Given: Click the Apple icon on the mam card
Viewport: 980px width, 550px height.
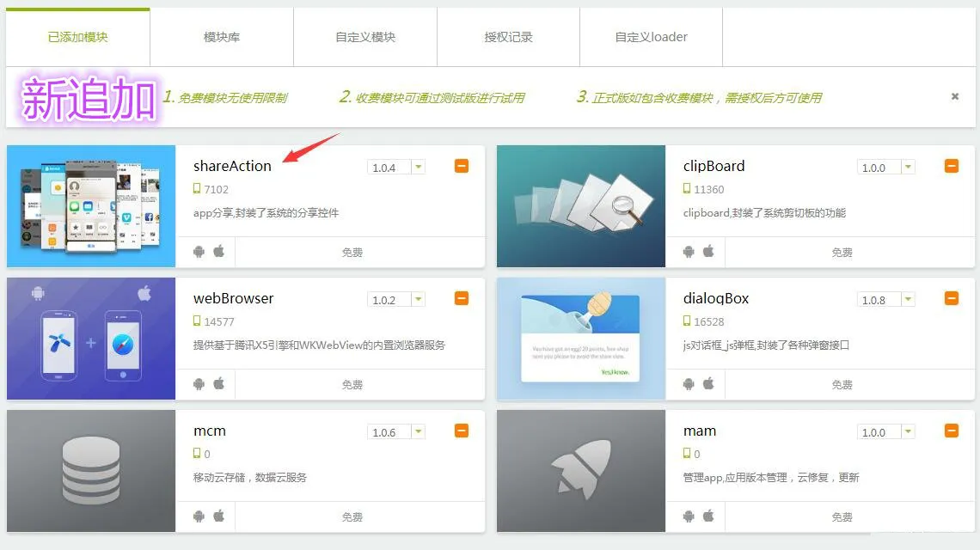Looking at the screenshot, I should click(x=709, y=516).
